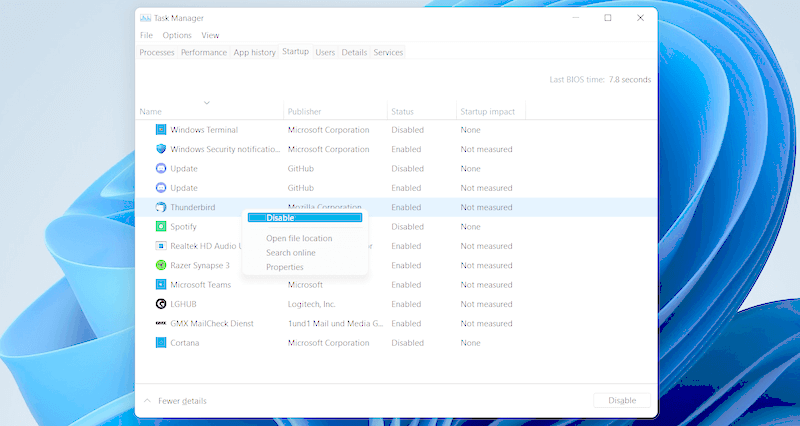Select the Microsoft Teams row name
800x426 pixels.
(201, 285)
